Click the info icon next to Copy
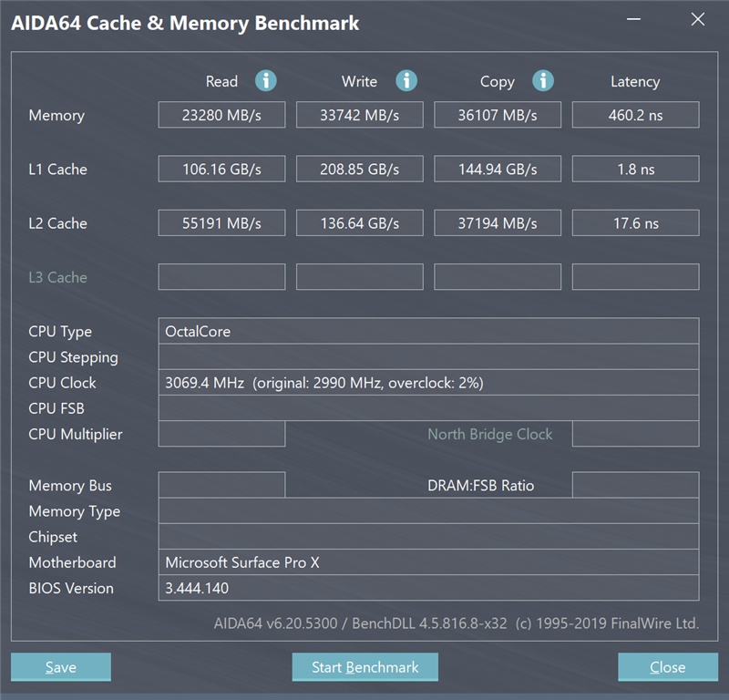Viewport: 729px width, 700px height. pyautogui.click(x=543, y=81)
